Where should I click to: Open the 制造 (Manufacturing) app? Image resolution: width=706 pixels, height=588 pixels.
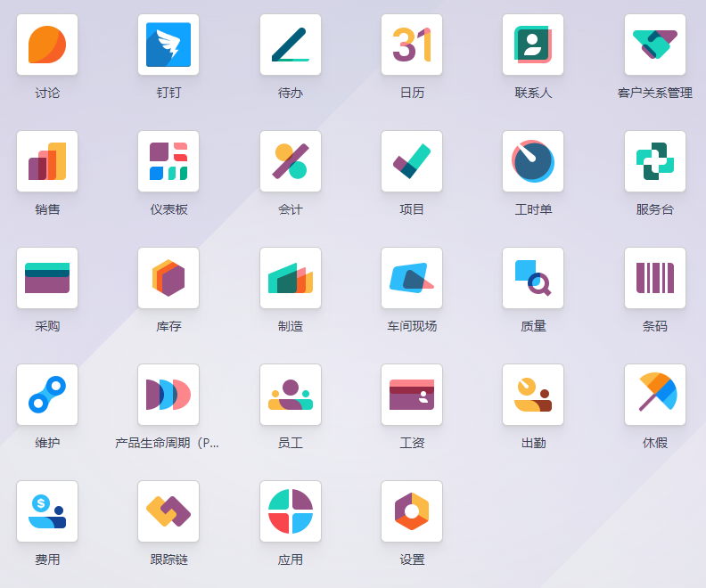pos(291,278)
